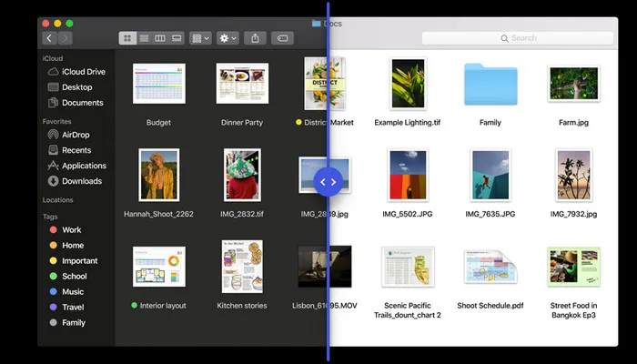Viewport: 637px width, 364px height.
Task: Click the iCloud section header
Action: click(x=53, y=58)
